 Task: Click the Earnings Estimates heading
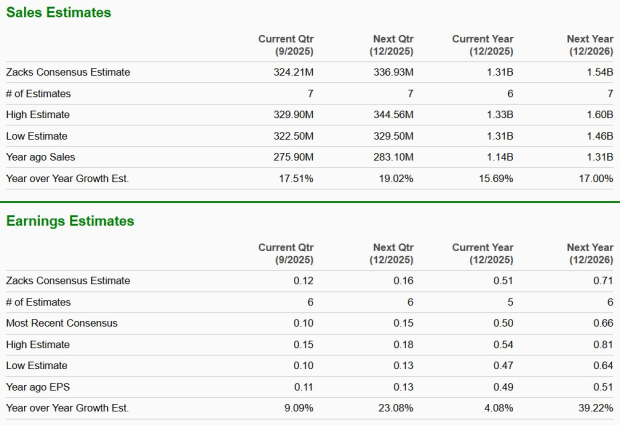point(71,221)
